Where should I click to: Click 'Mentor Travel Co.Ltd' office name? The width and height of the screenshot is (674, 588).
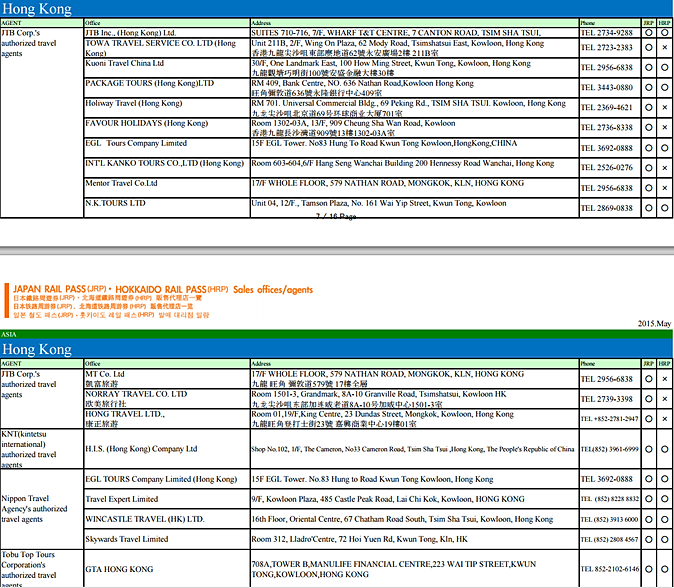click(x=121, y=183)
